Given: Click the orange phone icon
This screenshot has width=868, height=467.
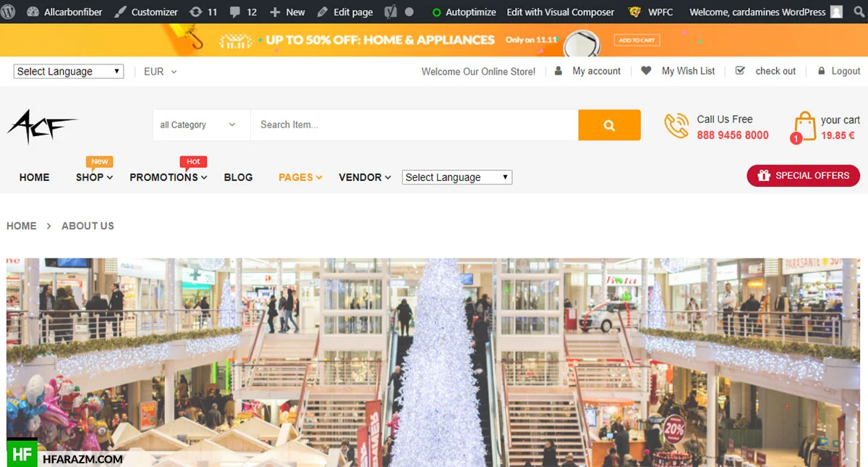Looking at the screenshot, I should click(676, 125).
